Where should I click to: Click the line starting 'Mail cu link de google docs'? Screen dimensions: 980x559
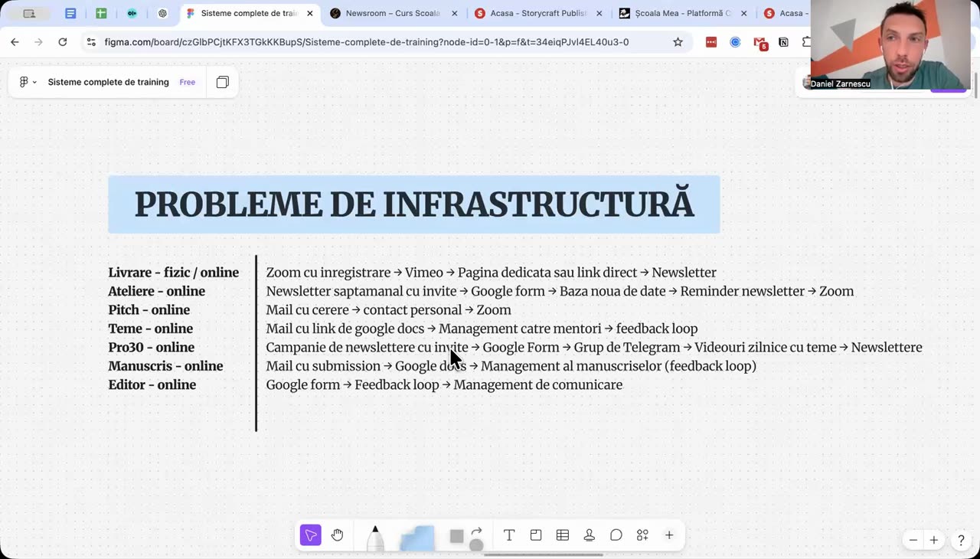tap(482, 329)
